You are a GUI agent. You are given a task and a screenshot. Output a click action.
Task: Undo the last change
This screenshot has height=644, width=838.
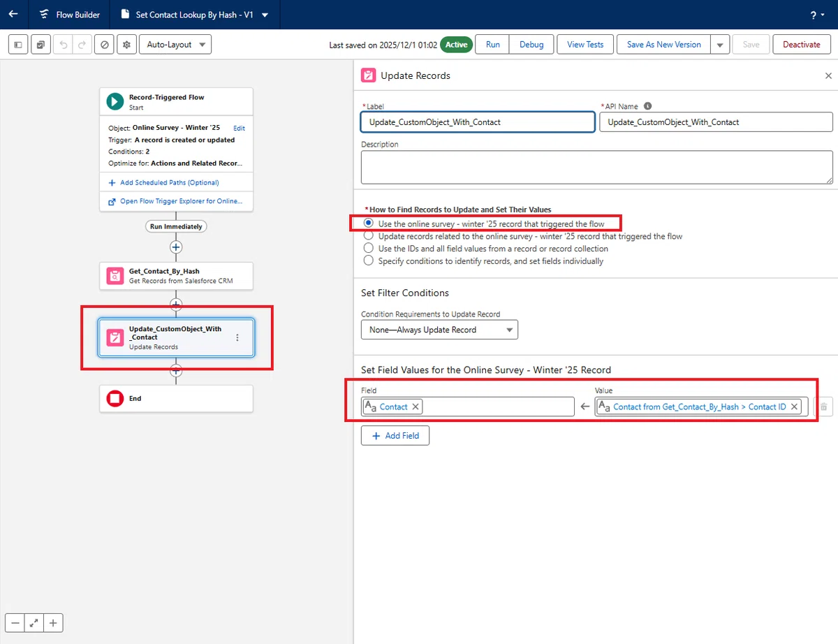pos(64,45)
